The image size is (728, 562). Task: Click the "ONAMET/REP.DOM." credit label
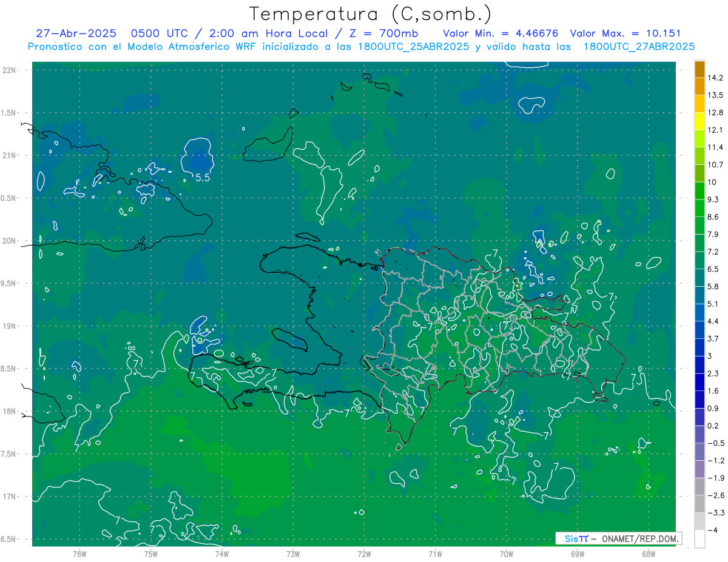tap(639, 538)
